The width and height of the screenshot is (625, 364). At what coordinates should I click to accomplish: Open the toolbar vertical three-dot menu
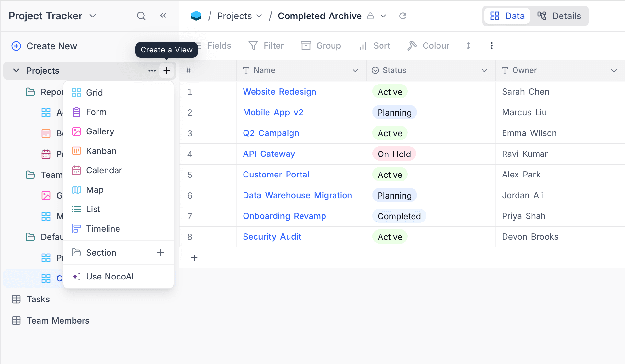pos(491,46)
